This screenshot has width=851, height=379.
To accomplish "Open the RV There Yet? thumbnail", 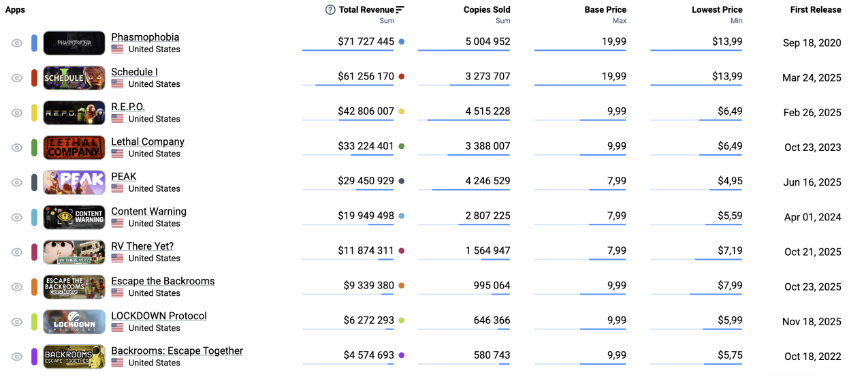I will [74, 252].
